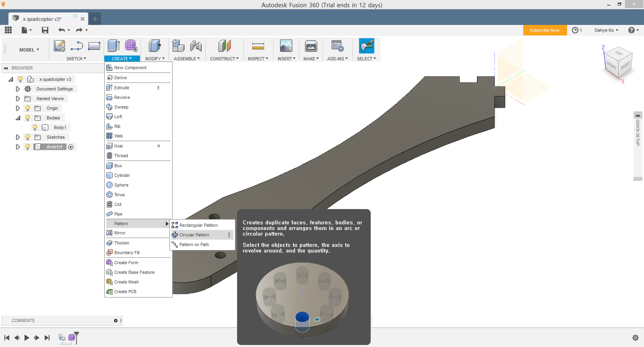
Task: Open the INSPECT toolbar menu
Action: pyautogui.click(x=258, y=59)
